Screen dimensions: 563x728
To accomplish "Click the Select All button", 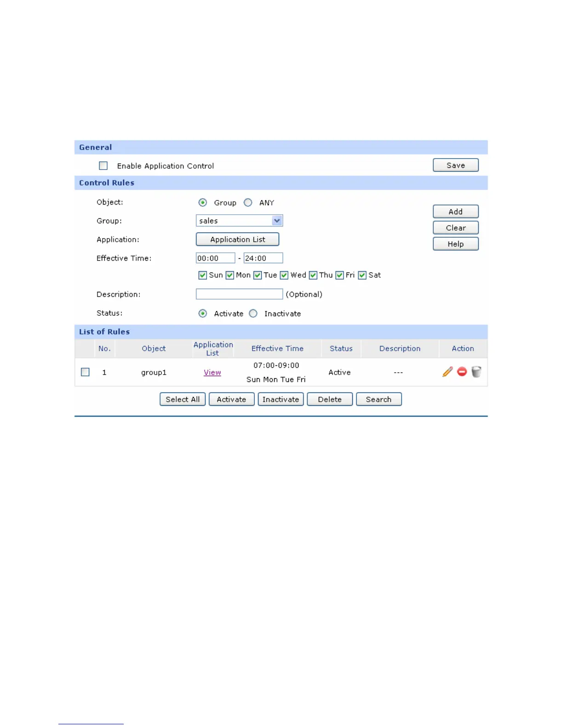I will coord(183,399).
